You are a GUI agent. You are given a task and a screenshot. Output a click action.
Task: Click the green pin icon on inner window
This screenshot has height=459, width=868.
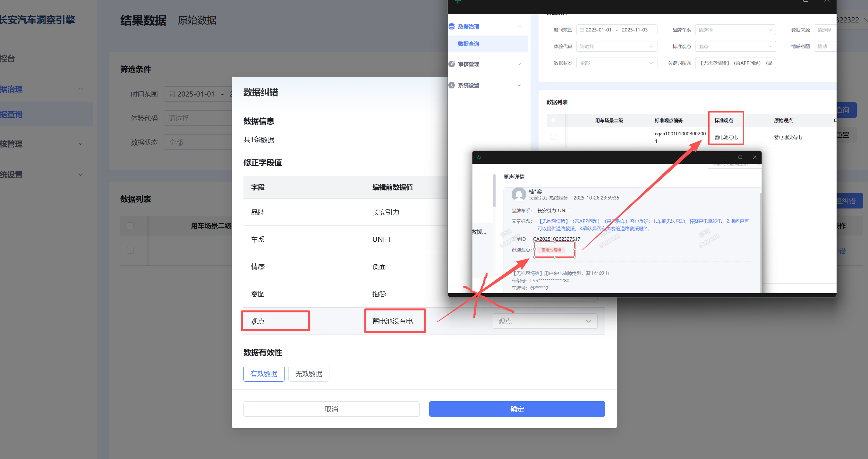(479, 157)
